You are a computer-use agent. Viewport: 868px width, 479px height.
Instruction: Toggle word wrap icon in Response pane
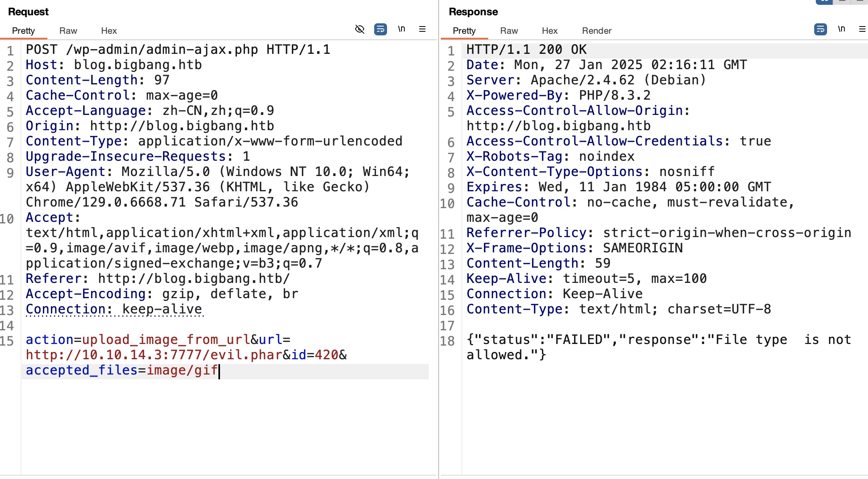(820, 29)
